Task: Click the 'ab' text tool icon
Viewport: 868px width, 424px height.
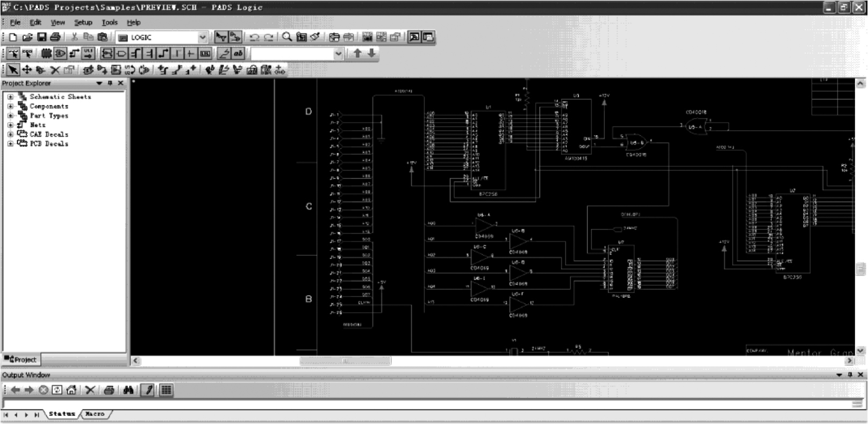Action: coord(238,53)
